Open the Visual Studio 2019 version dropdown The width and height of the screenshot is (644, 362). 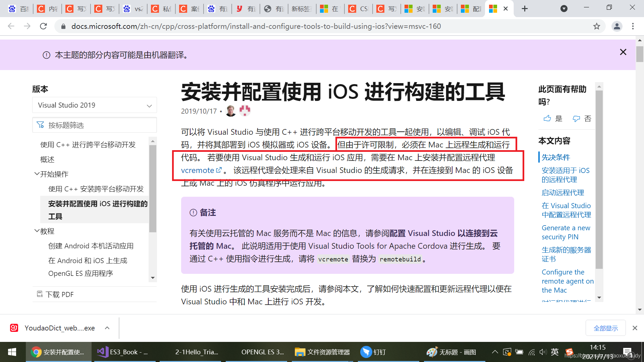(x=95, y=105)
